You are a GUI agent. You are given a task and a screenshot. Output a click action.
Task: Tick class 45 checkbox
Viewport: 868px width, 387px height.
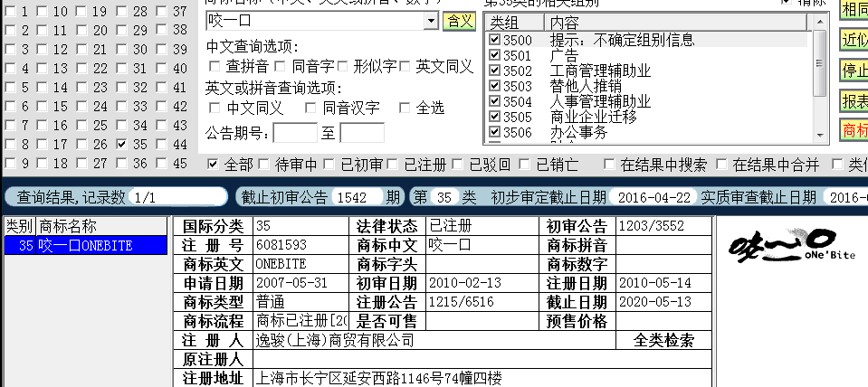(x=162, y=164)
